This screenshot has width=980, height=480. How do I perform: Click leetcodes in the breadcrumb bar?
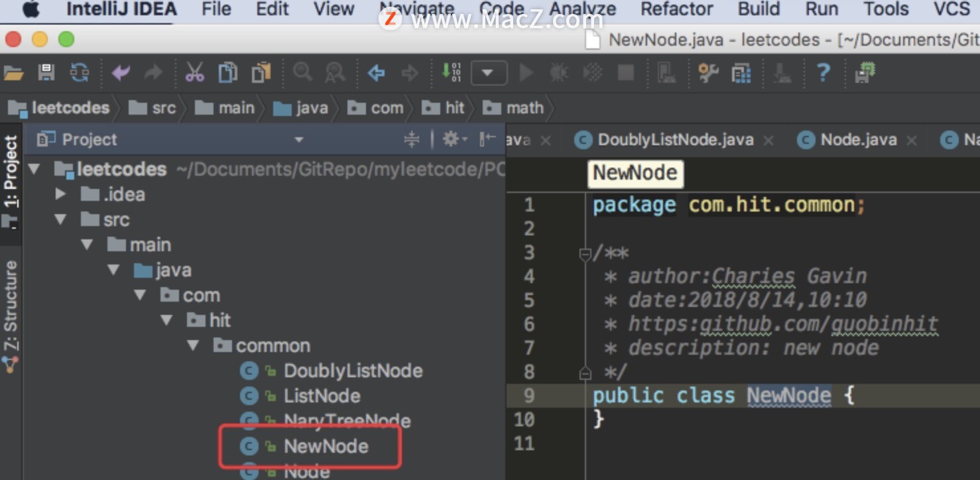pos(60,107)
